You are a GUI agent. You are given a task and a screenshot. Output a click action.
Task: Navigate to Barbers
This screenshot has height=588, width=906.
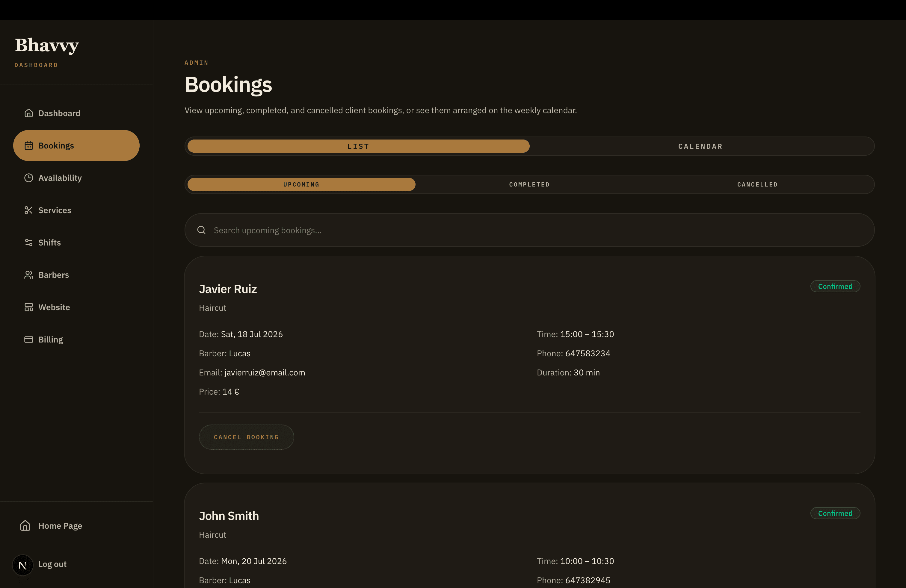click(x=76, y=275)
